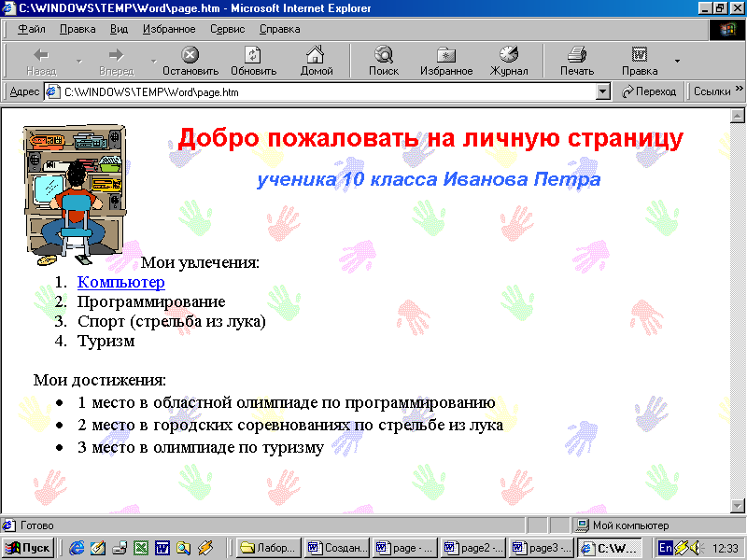Click list item Спорт (стрельба из лука)
The height and width of the screenshot is (560, 747).
coord(172,321)
